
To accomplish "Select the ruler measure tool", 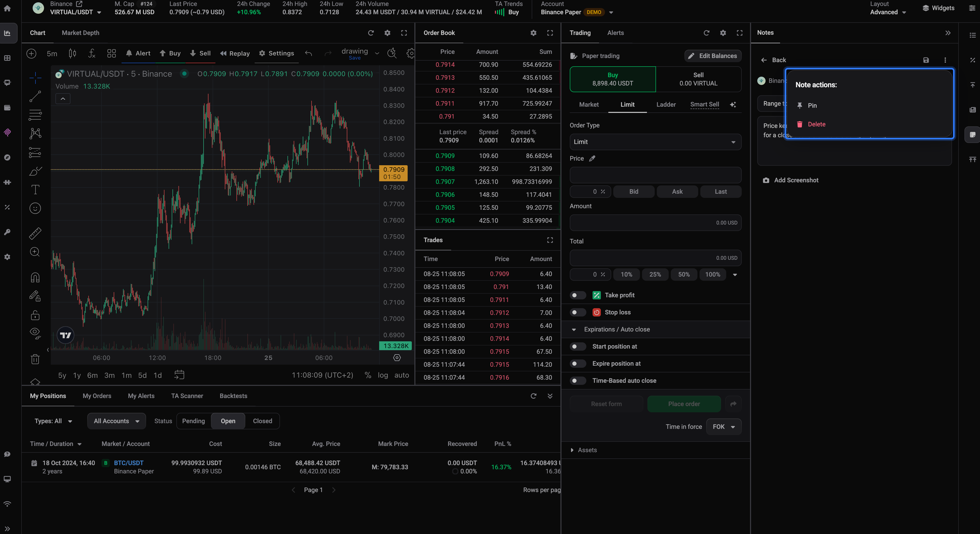I will pos(35,233).
